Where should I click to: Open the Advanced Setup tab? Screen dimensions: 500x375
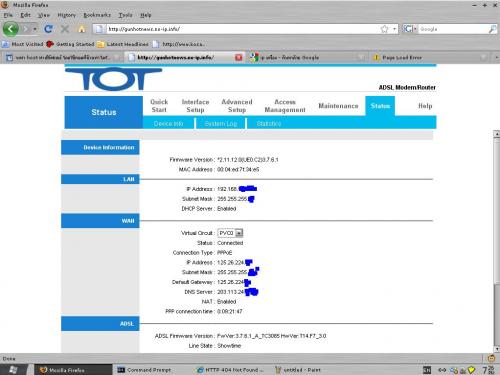pos(237,106)
